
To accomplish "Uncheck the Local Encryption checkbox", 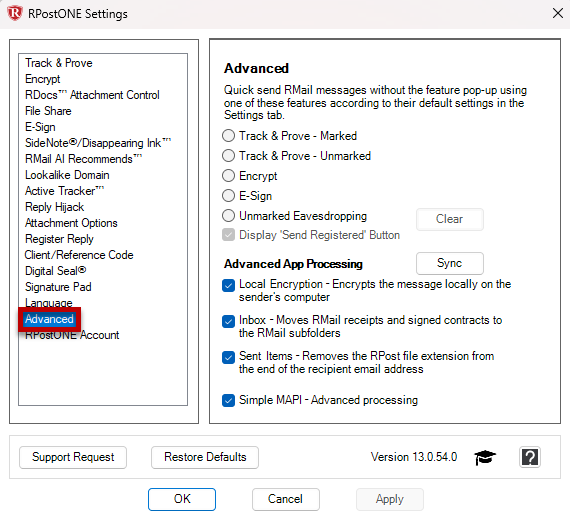I will [x=228, y=286].
